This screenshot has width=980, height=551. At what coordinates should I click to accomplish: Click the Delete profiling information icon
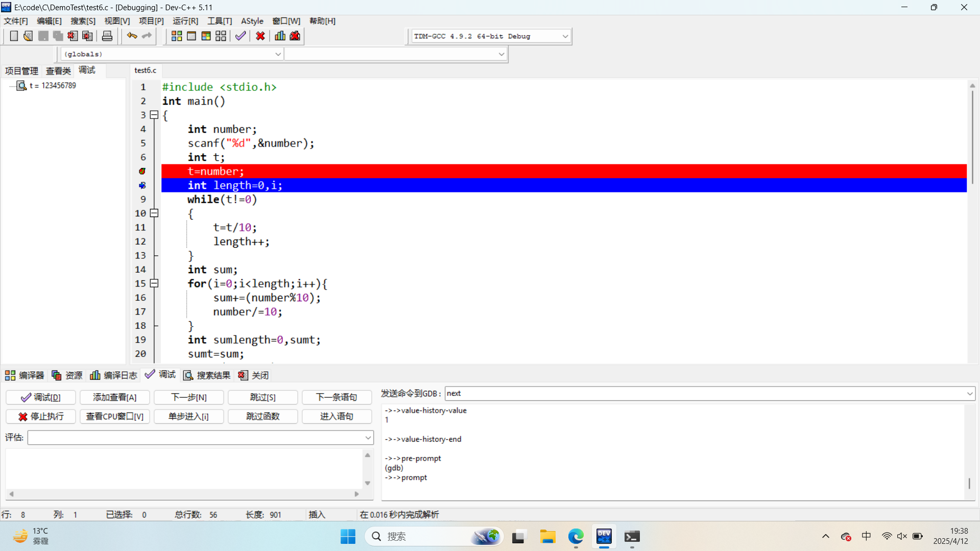[x=295, y=36]
